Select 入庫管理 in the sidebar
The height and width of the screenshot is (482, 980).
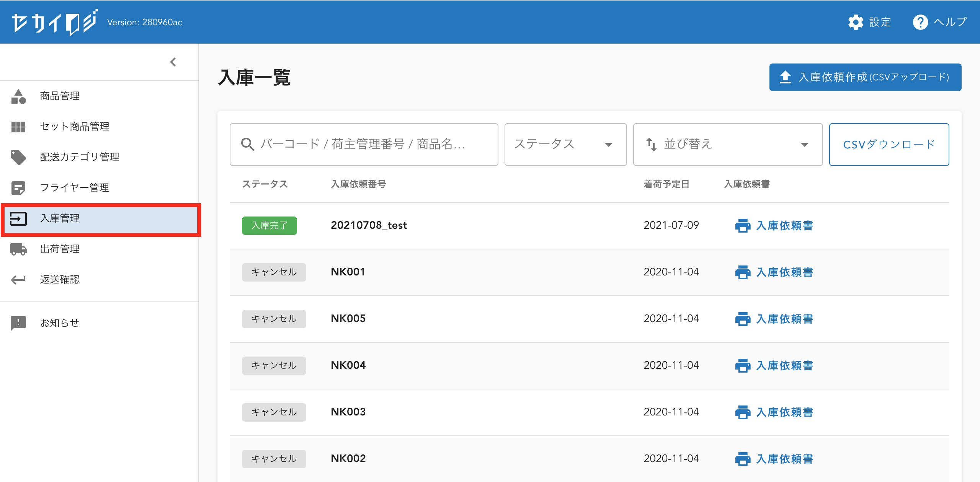60,218
